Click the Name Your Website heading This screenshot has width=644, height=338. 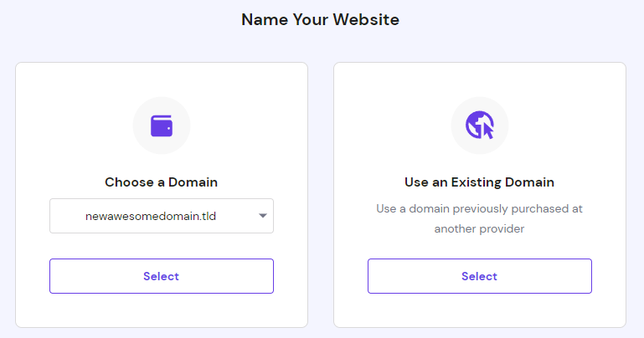(320, 19)
